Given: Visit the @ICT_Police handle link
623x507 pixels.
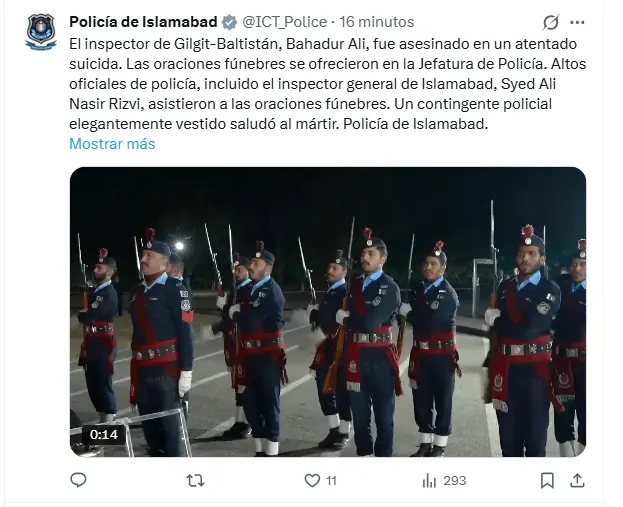Looking at the screenshot, I should coord(286,22).
